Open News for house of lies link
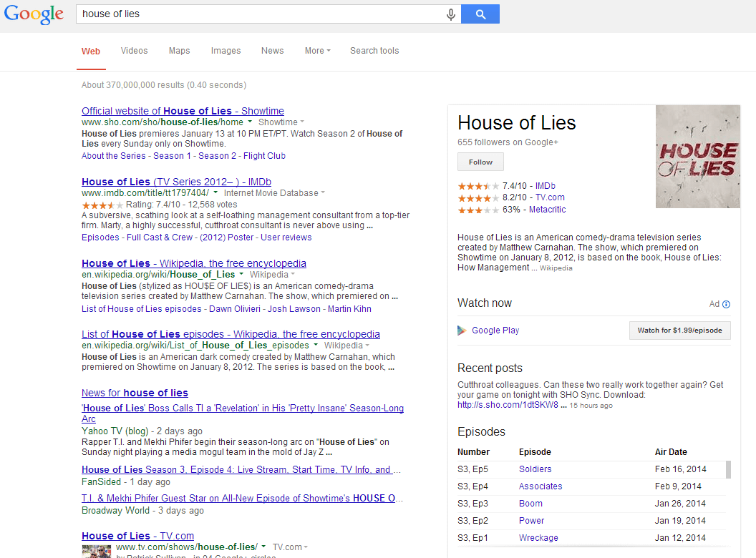 point(135,393)
